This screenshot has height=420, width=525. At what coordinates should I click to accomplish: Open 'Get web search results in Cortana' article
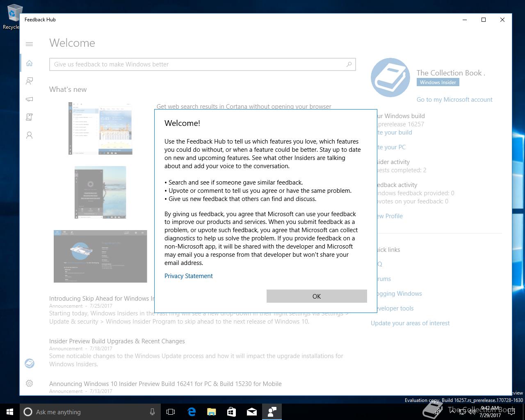(x=244, y=106)
